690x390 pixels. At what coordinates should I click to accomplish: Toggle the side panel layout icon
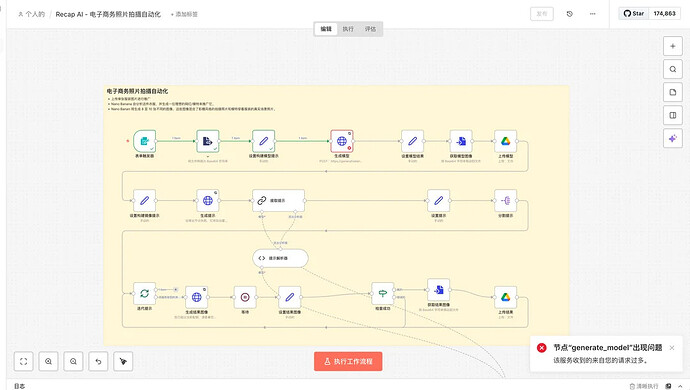point(673,115)
